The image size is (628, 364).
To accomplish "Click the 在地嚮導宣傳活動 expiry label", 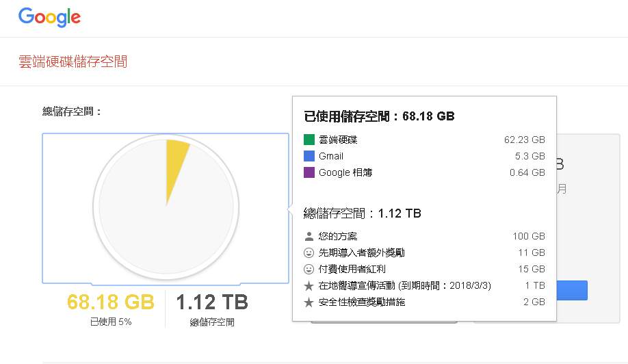I will [x=405, y=285].
